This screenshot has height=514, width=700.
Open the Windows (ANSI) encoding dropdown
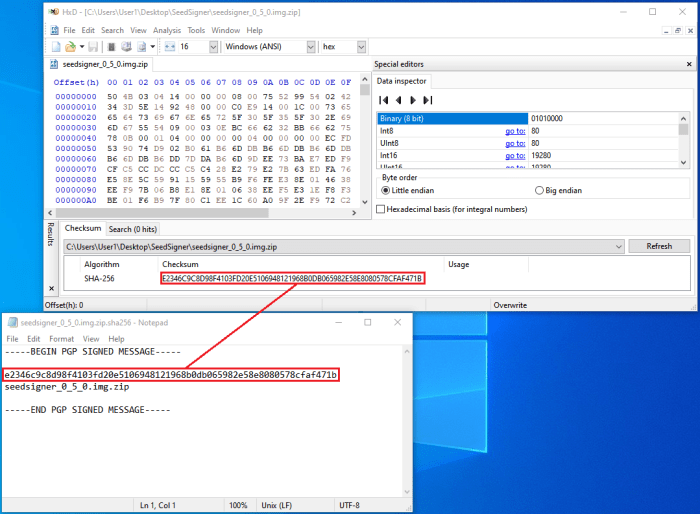pyautogui.click(x=311, y=47)
